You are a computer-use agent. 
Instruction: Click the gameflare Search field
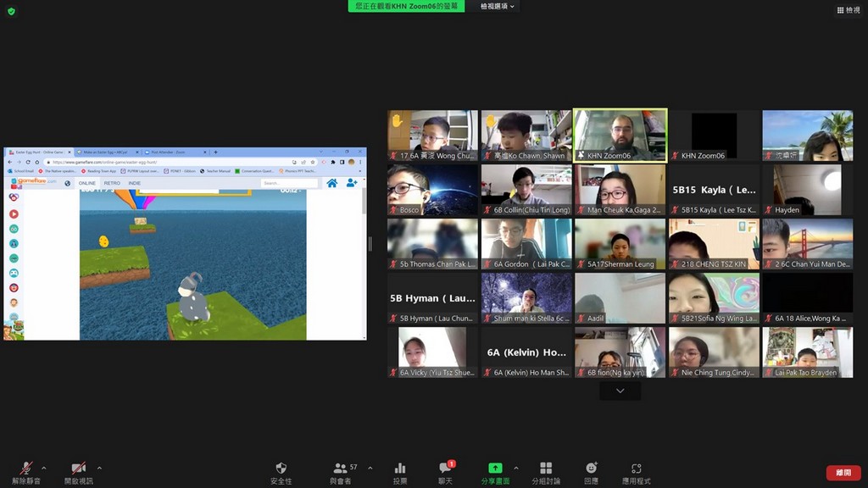point(289,183)
